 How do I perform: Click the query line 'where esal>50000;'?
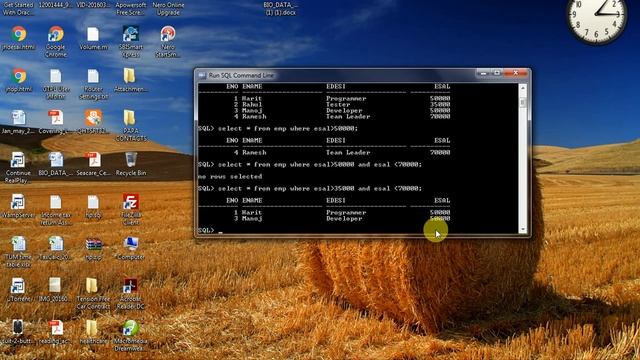pyautogui.click(x=278, y=128)
